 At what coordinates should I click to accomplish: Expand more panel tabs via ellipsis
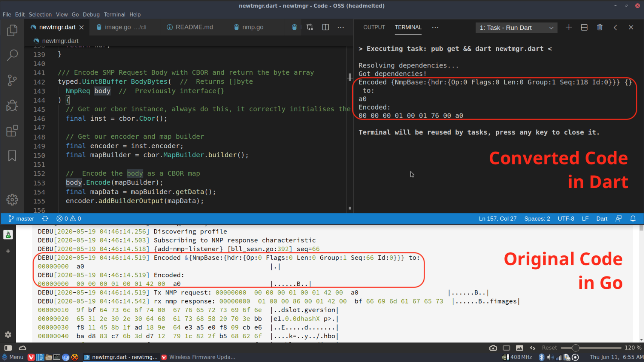(x=435, y=28)
